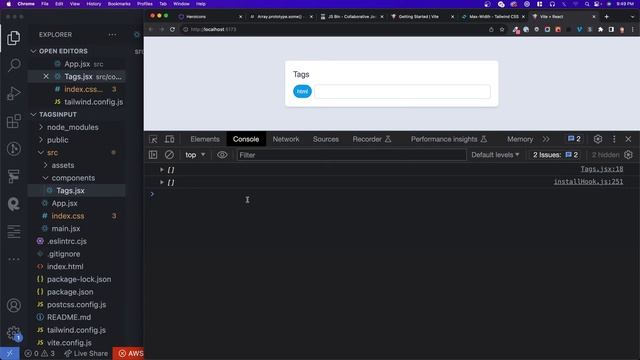The height and width of the screenshot is (360, 640).
Task: Close the DevTools panel
Action: pos(628,139)
